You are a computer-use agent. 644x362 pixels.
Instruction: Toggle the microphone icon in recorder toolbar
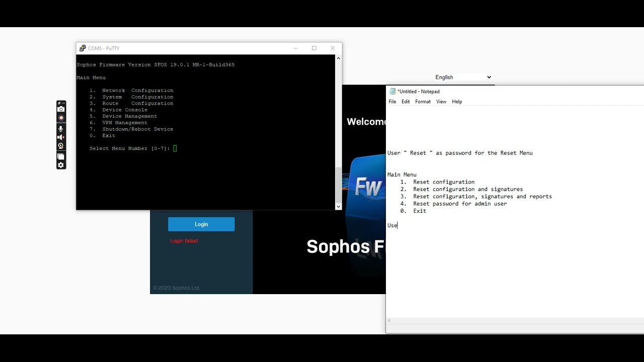tap(61, 129)
